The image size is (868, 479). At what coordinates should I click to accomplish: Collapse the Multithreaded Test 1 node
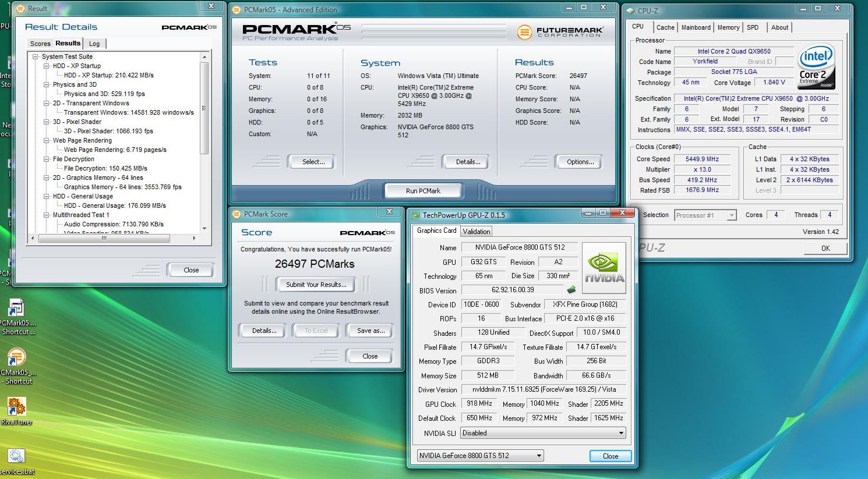click(x=47, y=215)
